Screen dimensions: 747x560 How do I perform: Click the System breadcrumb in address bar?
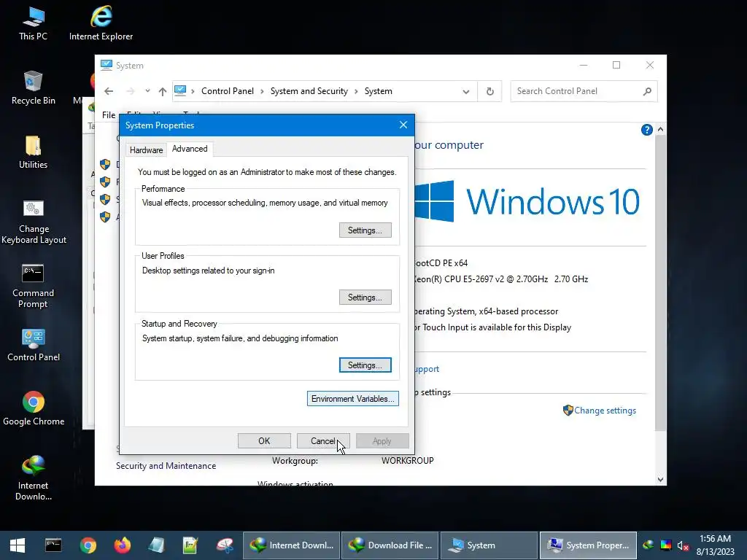pos(379,91)
